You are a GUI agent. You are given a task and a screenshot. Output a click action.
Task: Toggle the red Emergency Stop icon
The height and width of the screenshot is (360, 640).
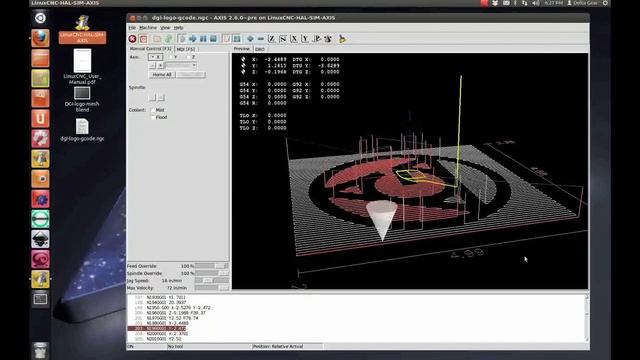[132, 39]
